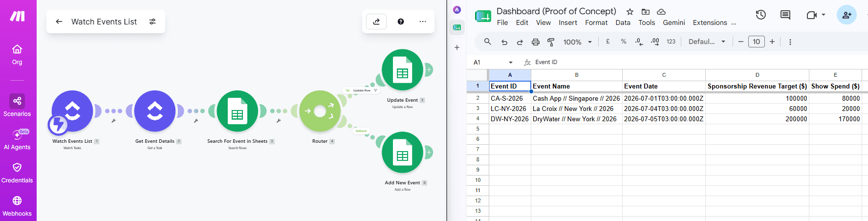The height and width of the screenshot is (221, 868).
Task: Redo the last action in Sheets
Action: click(x=520, y=42)
